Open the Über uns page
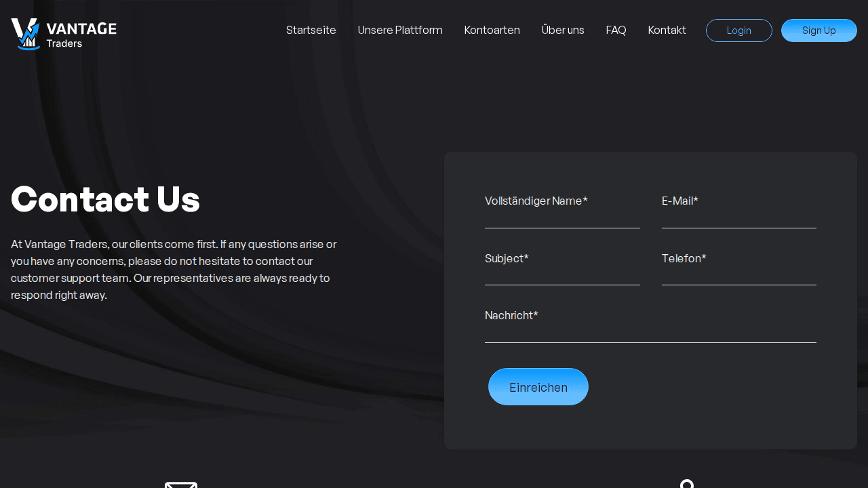 [x=563, y=30]
